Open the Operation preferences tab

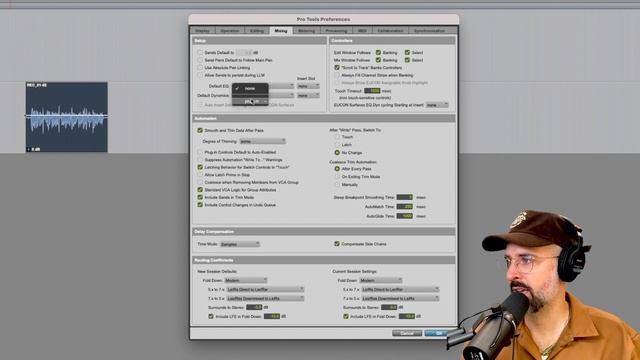230,31
